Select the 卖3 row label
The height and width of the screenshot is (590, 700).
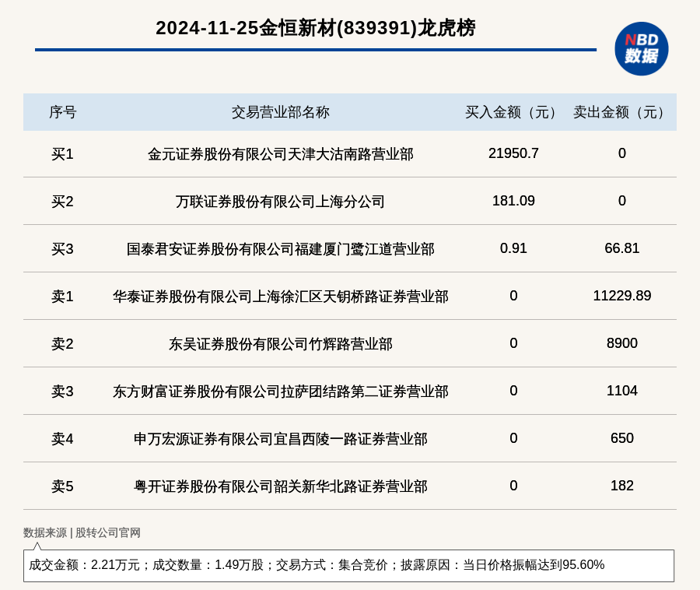point(62,392)
